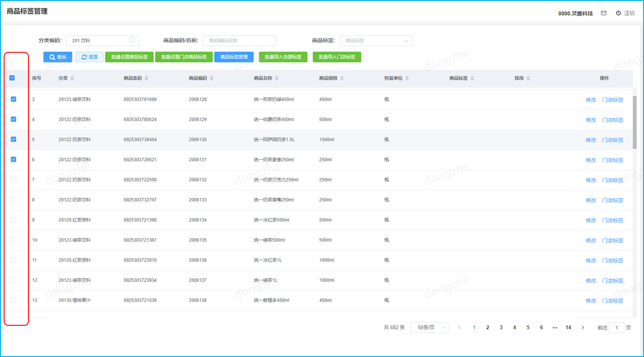The image size is (644, 357).
Task: Open the 50条/页 page size dropdown
Action: (429, 328)
